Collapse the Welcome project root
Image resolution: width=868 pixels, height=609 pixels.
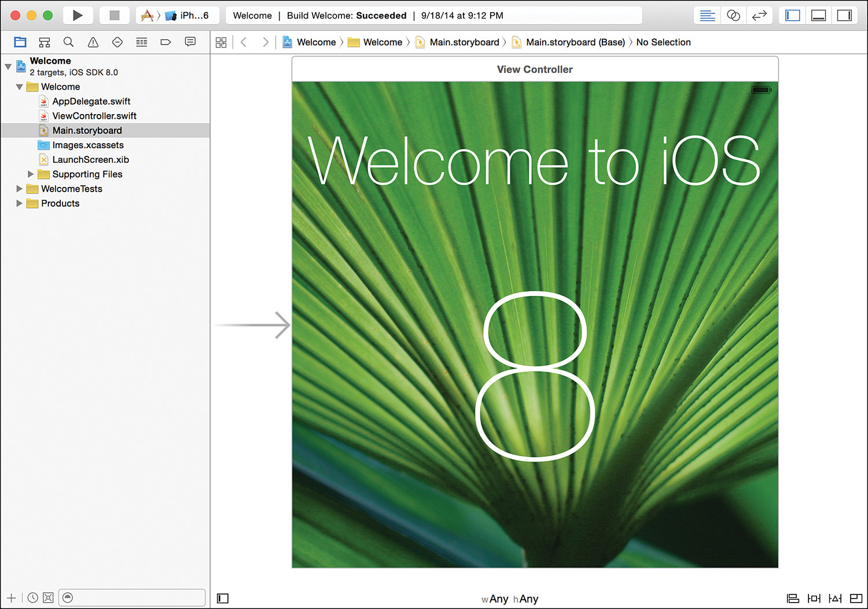(x=8, y=67)
